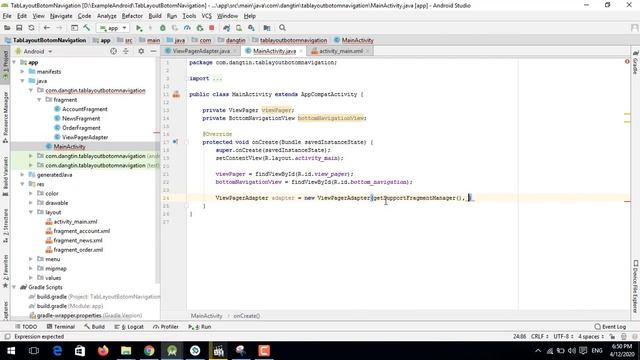This screenshot has height=360, width=640.
Task: Expand the generatedJava folder
Action: pos(22,175)
